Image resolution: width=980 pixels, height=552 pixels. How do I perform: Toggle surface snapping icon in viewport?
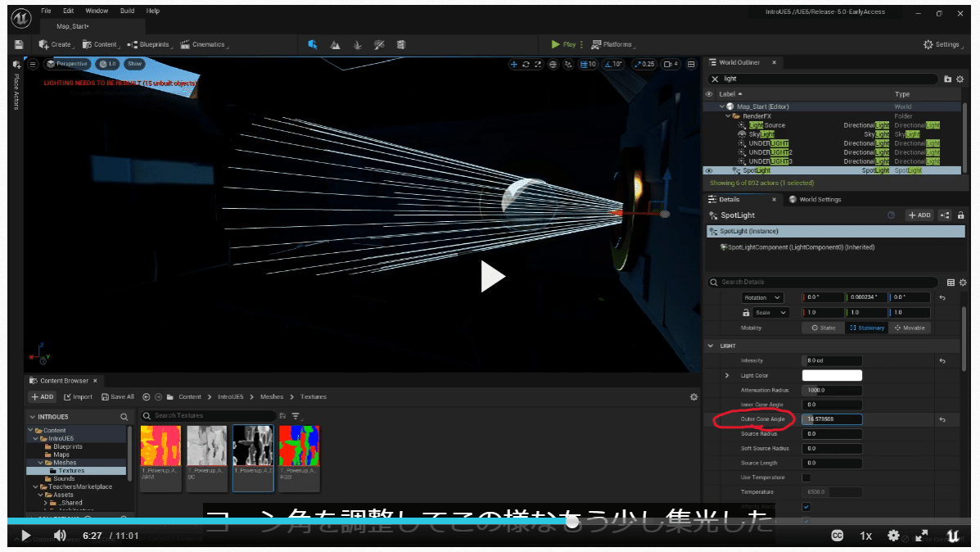click(568, 64)
